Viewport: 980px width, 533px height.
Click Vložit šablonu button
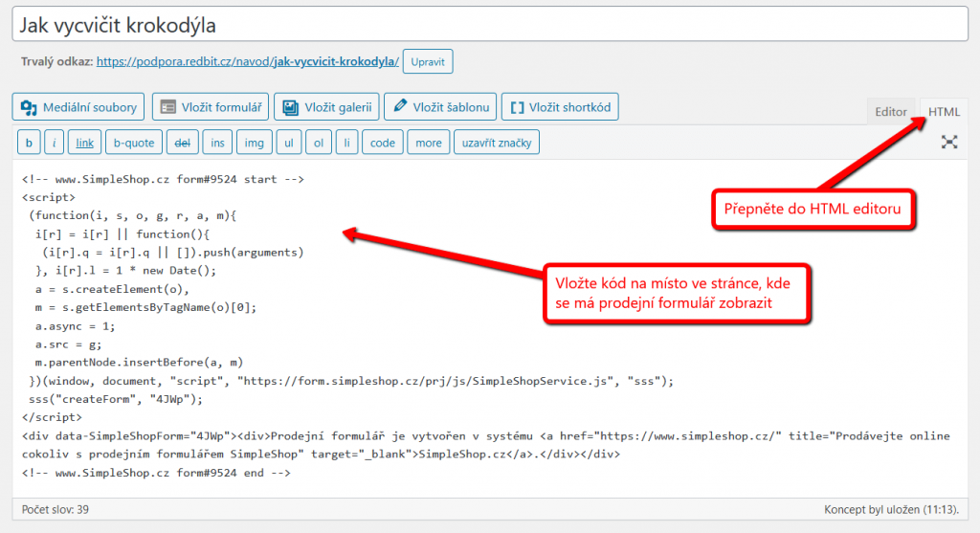(440, 107)
